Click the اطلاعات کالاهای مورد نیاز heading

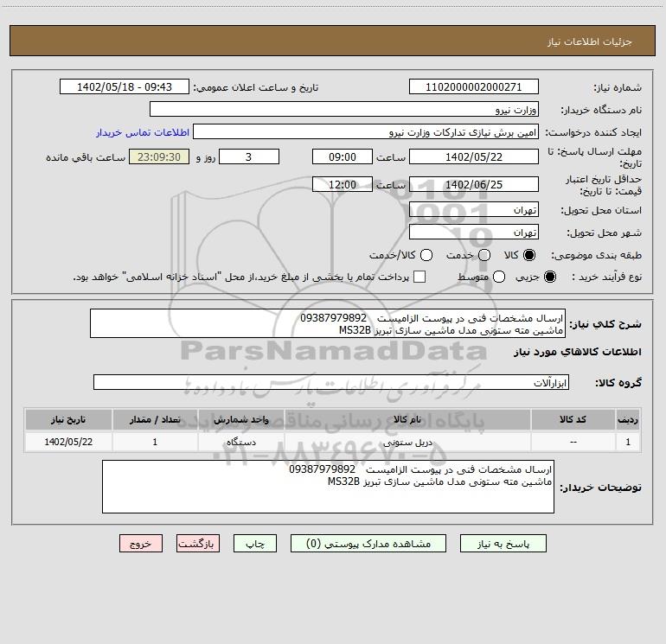pyautogui.click(x=577, y=352)
